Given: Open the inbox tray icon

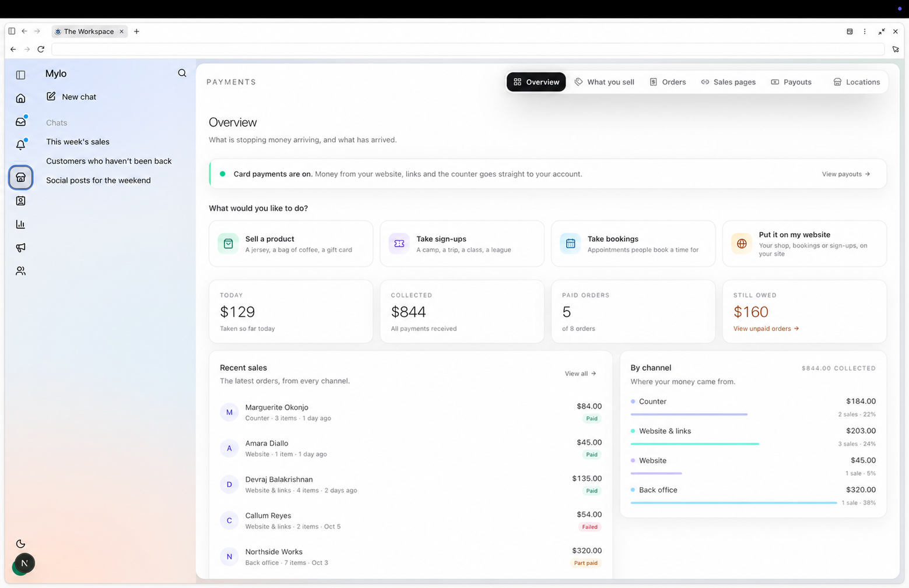Looking at the screenshot, I should point(20,121).
